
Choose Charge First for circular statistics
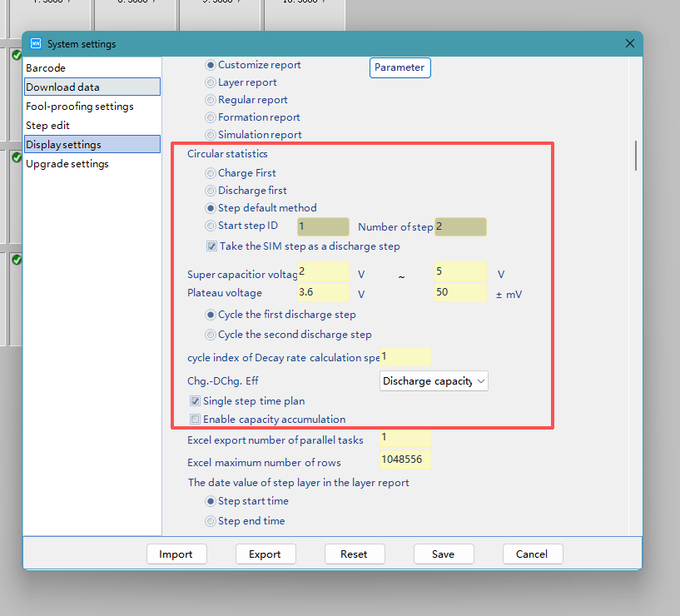212,172
